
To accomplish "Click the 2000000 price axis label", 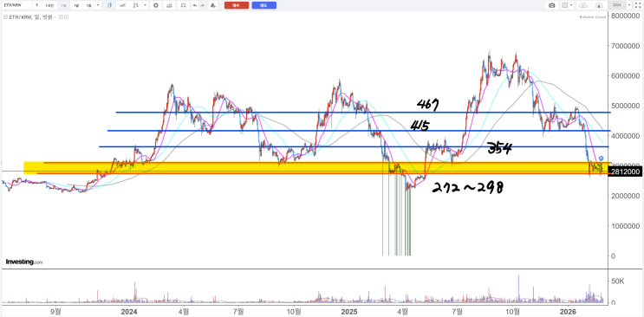I will tap(625, 196).
